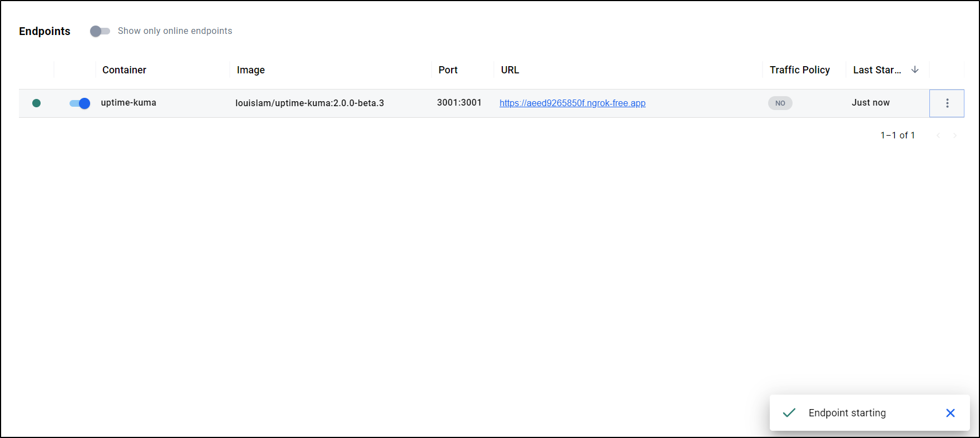Select the uptime-kuma container name
Viewport: 980px width, 438px height.
coord(128,103)
